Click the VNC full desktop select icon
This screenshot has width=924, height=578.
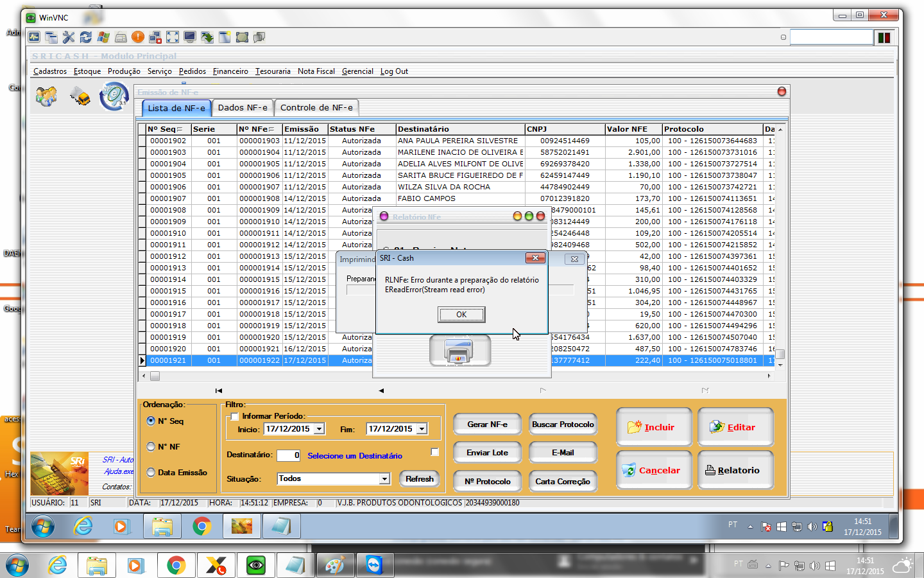(x=242, y=37)
